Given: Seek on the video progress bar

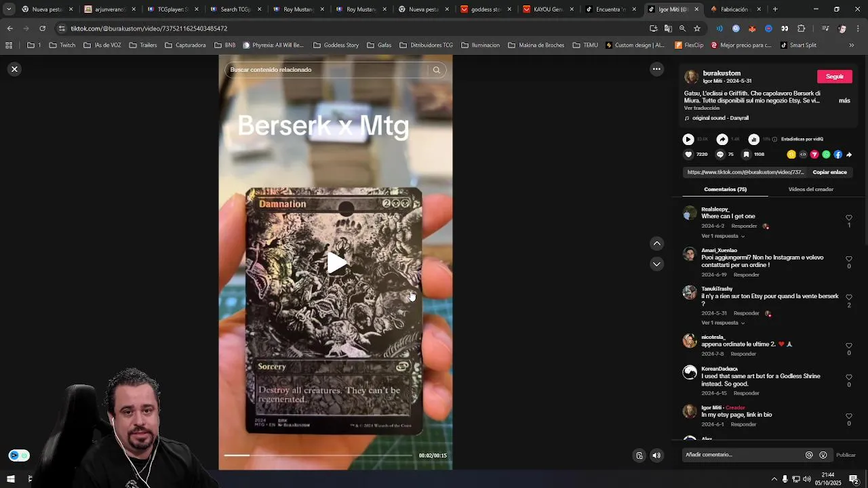Looking at the screenshot, I should (318, 455).
